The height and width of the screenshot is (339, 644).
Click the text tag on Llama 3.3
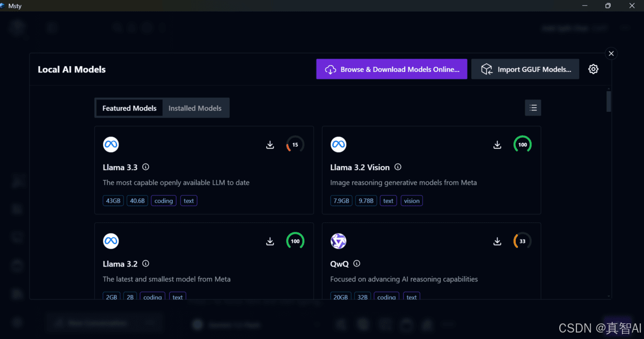click(189, 201)
